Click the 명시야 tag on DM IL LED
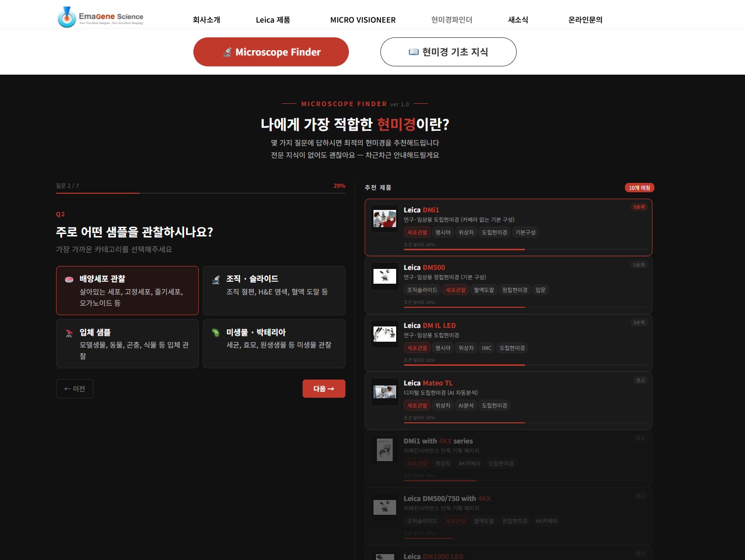The image size is (745, 560). 443,348
